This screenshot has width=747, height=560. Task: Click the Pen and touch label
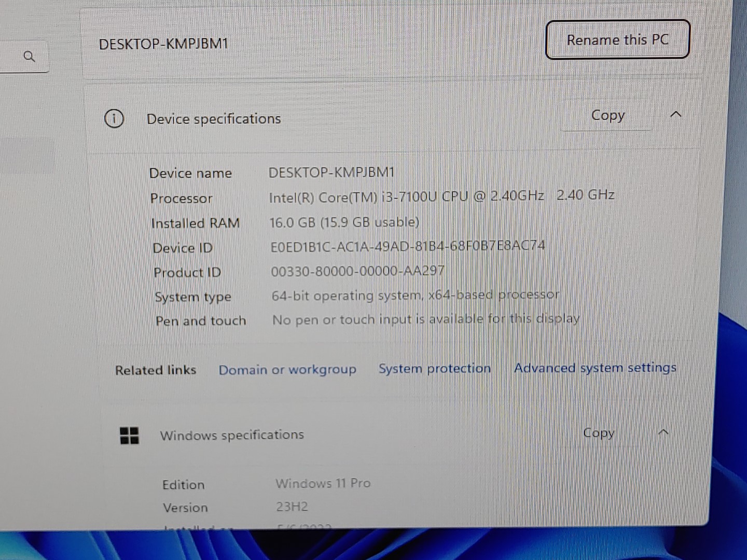point(201,321)
